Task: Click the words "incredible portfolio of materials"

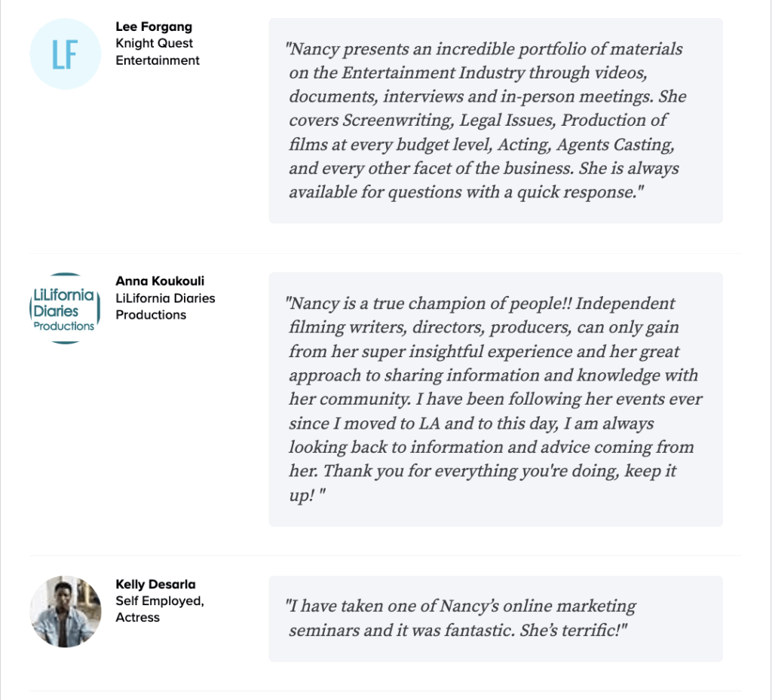Action: 559,49
